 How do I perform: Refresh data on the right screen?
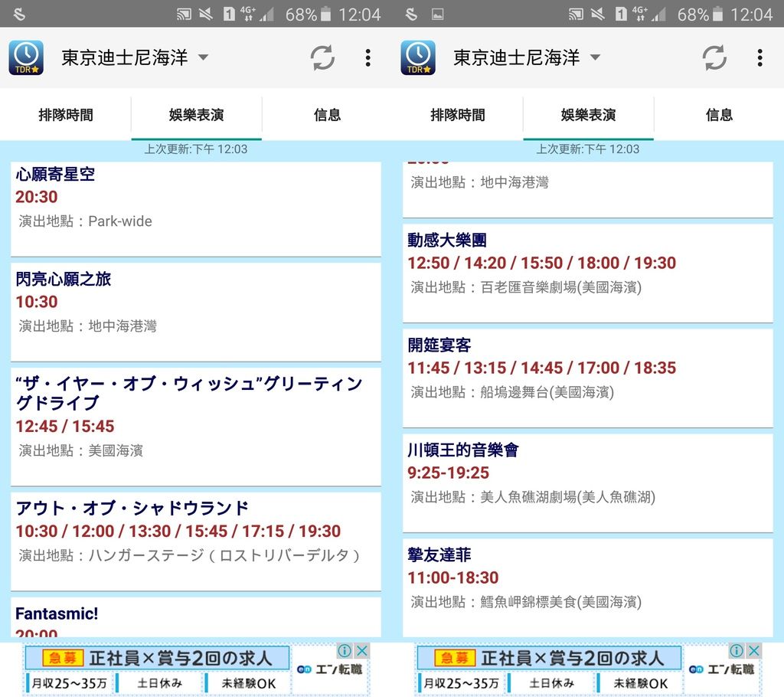point(714,58)
